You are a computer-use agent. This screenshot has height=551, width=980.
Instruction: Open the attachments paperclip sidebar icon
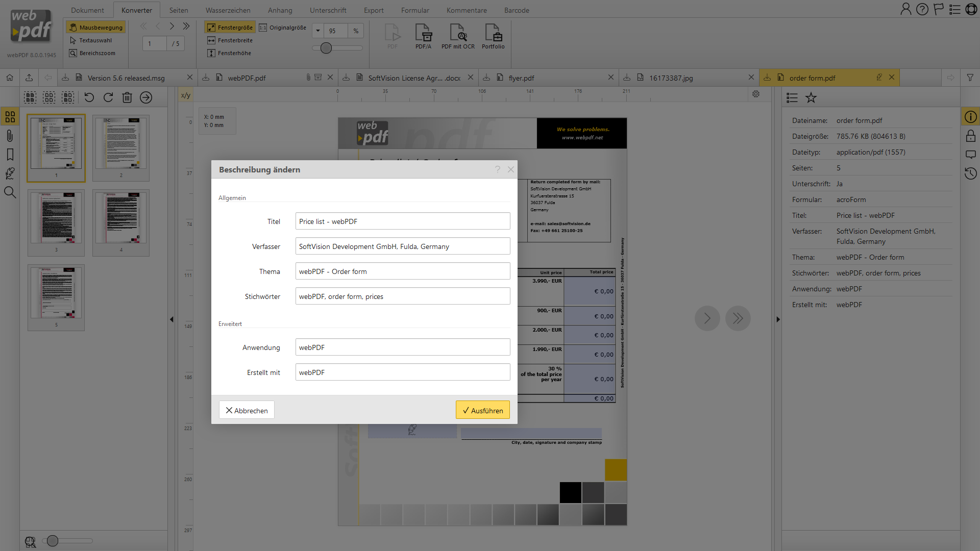pos(10,136)
